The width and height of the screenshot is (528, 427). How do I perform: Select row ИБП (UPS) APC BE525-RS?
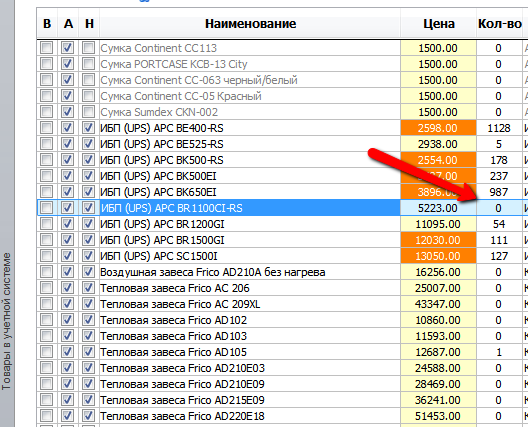click(250, 144)
